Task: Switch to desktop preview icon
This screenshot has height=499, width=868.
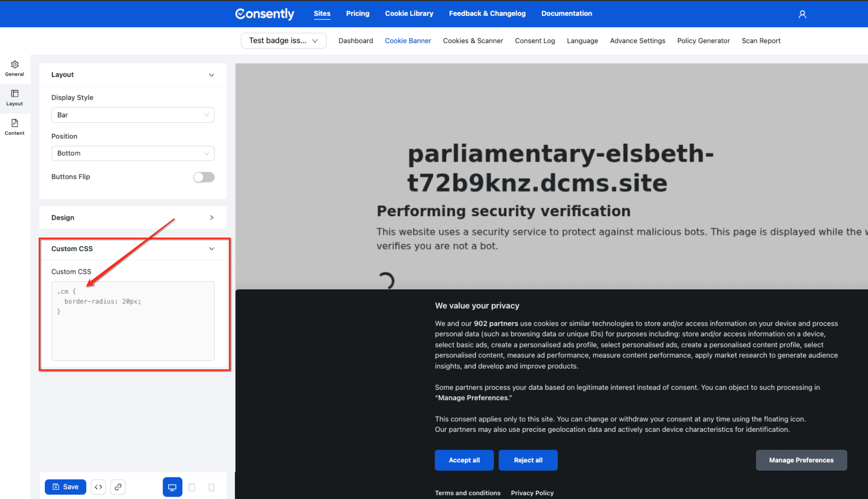Action: point(172,487)
